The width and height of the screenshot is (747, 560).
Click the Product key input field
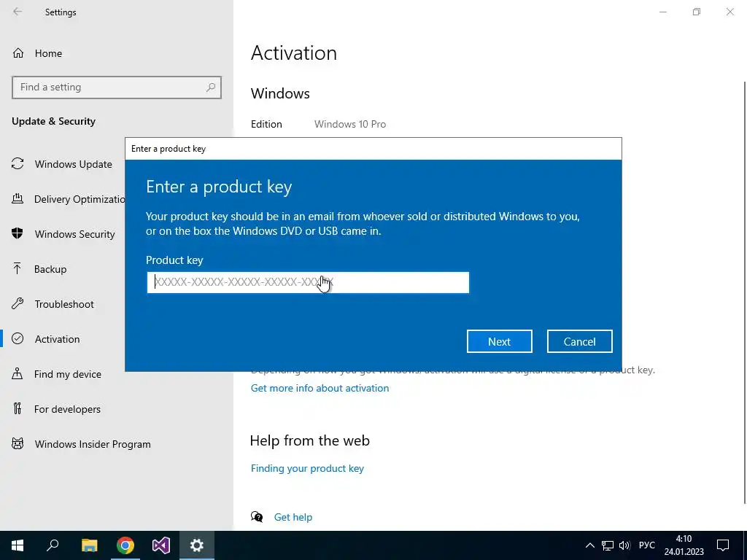[x=308, y=282]
